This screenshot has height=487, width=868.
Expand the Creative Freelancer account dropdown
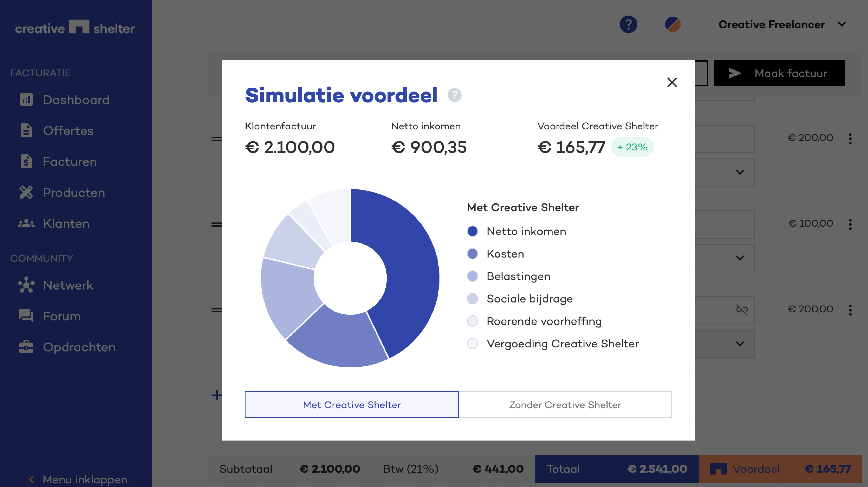pyautogui.click(x=782, y=24)
